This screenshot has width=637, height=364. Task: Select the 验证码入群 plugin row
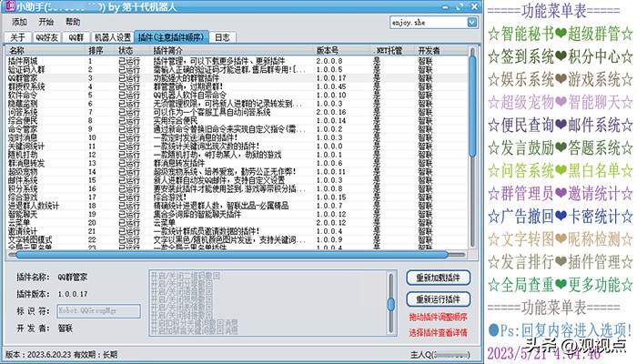(238, 69)
